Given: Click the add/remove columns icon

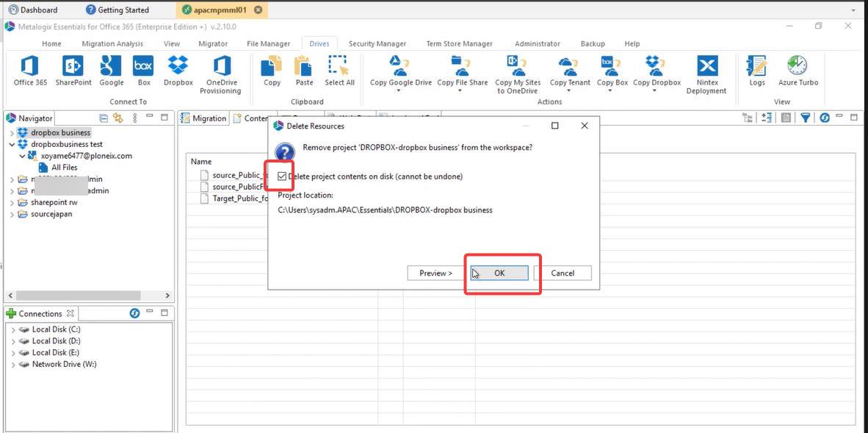Looking at the screenshot, I should click(767, 118).
